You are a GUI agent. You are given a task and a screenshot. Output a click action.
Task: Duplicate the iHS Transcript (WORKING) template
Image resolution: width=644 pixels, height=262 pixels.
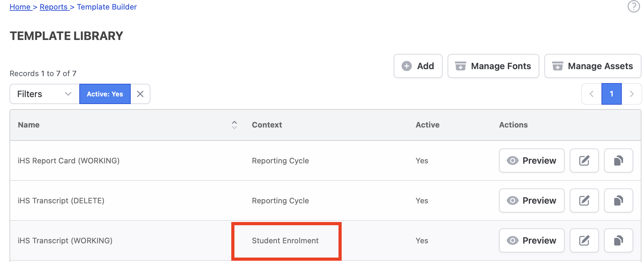pos(618,240)
